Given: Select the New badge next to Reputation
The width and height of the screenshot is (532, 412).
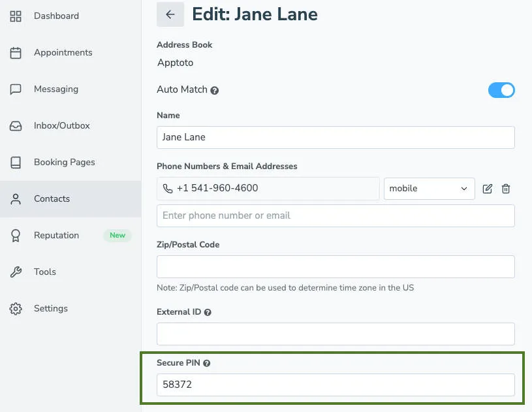Looking at the screenshot, I should 117,235.
